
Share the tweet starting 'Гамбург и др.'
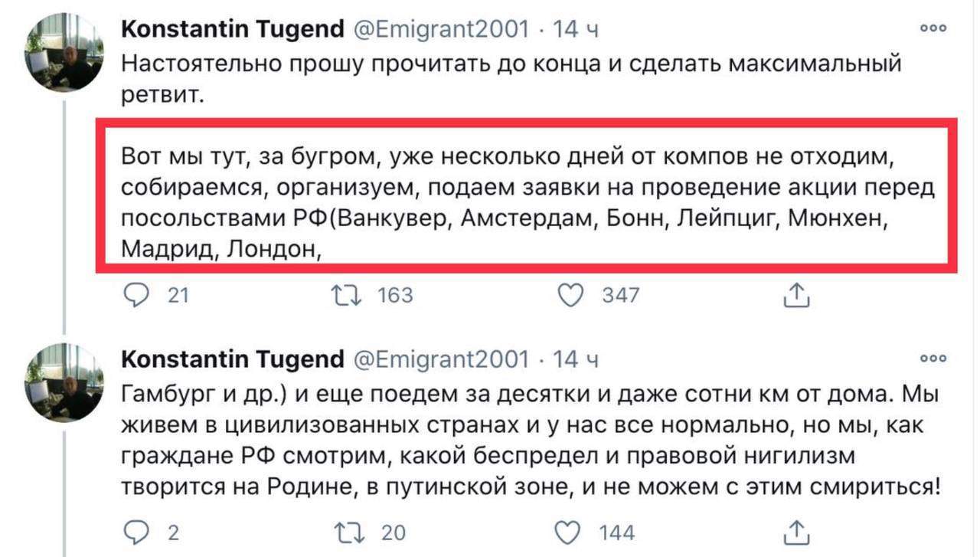coord(796,532)
